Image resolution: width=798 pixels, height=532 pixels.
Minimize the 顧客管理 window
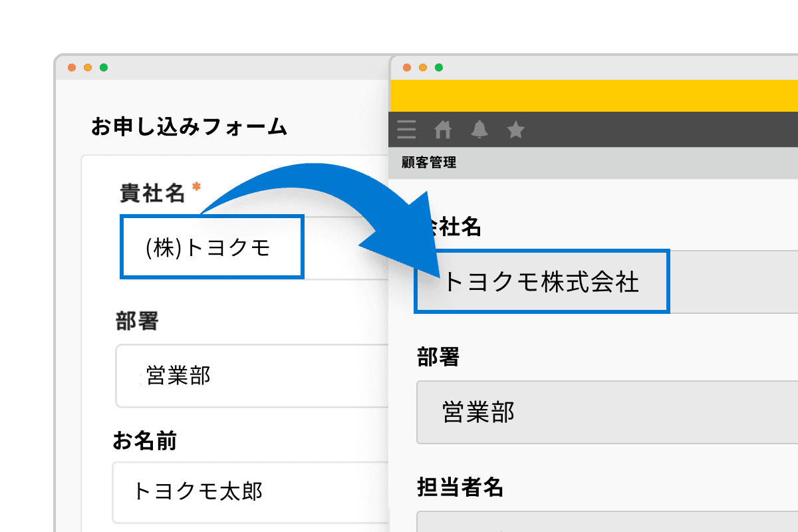point(423,67)
